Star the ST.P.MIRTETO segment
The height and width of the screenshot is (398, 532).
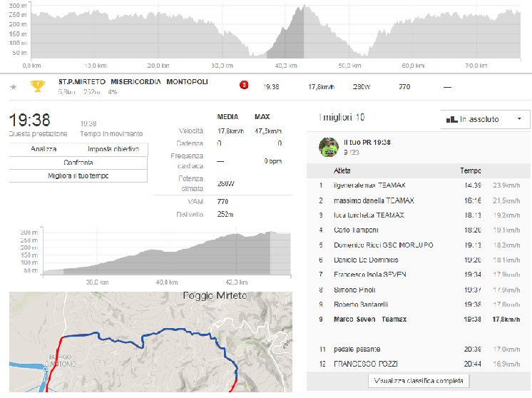tap(13, 87)
